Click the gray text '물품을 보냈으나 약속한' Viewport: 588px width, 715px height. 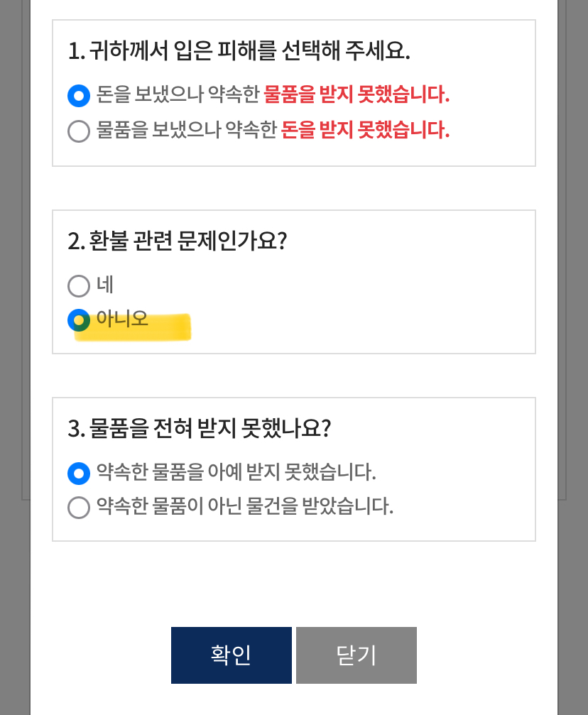(x=186, y=131)
